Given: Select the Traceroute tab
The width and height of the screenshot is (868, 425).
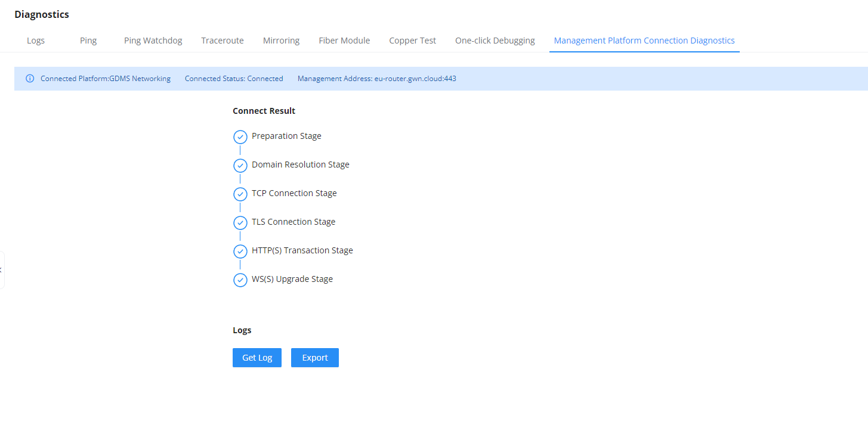Looking at the screenshot, I should [x=223, y=41].
